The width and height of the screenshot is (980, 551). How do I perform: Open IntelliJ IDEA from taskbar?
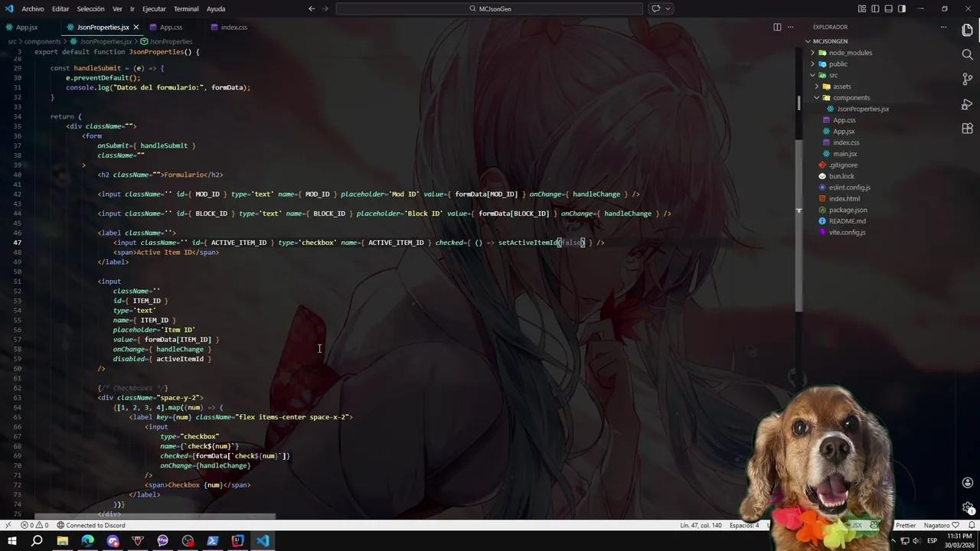(237, 541)
